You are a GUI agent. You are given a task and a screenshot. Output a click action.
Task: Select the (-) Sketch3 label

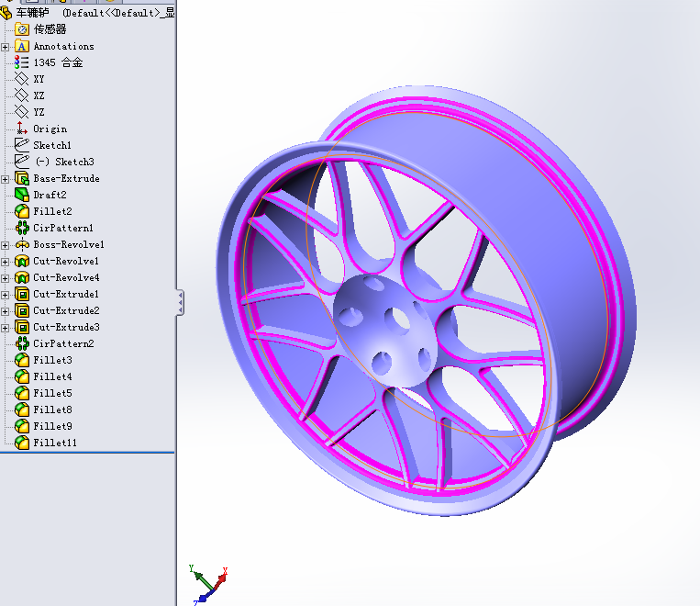coord(65,162)
